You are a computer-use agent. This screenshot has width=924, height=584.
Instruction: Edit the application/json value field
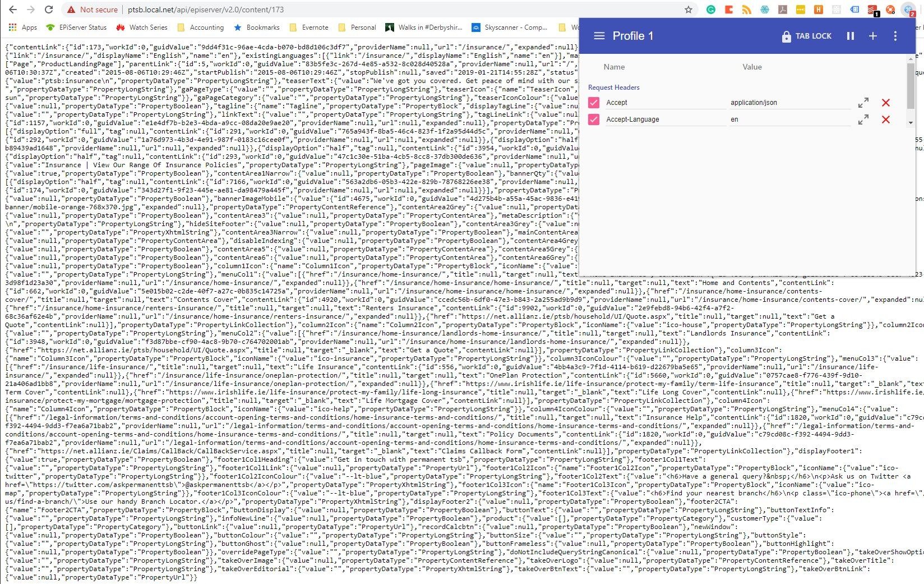[791, 103]
